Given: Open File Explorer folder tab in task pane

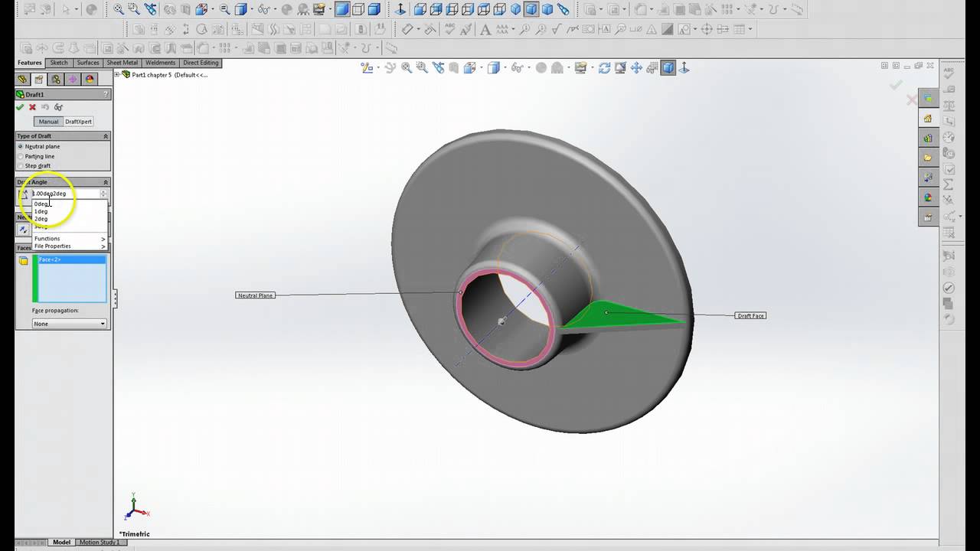Looking at the screenshot, I should (x=928, y=158).
